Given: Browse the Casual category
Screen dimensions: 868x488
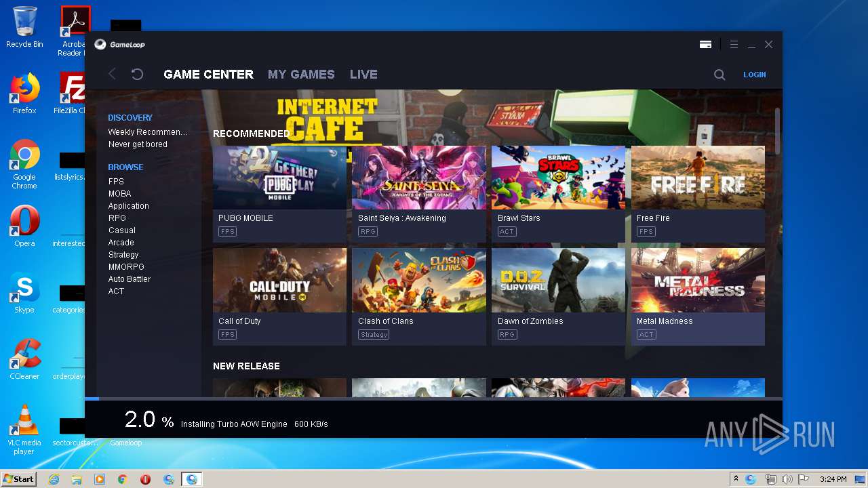Looking at the screenshot, I should point(122,230).
